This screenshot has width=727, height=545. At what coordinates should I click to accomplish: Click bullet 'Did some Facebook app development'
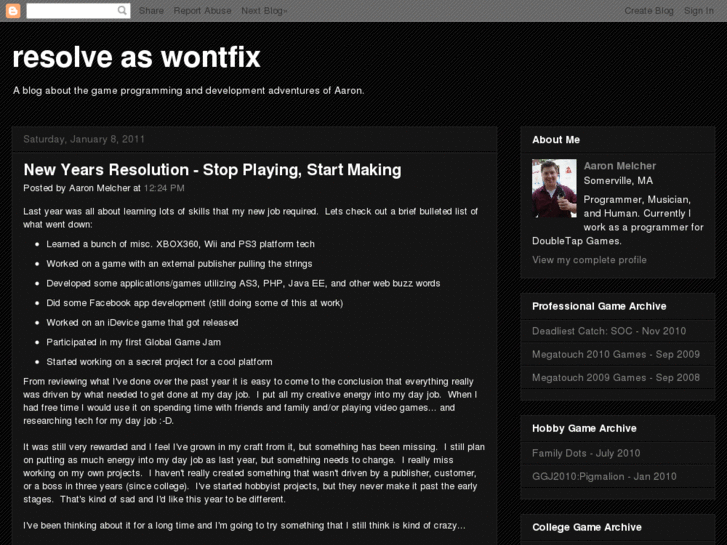click(x=195, y=303)
